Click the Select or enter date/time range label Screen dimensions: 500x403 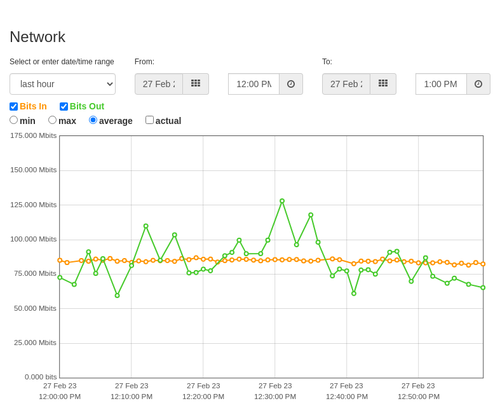62,62
